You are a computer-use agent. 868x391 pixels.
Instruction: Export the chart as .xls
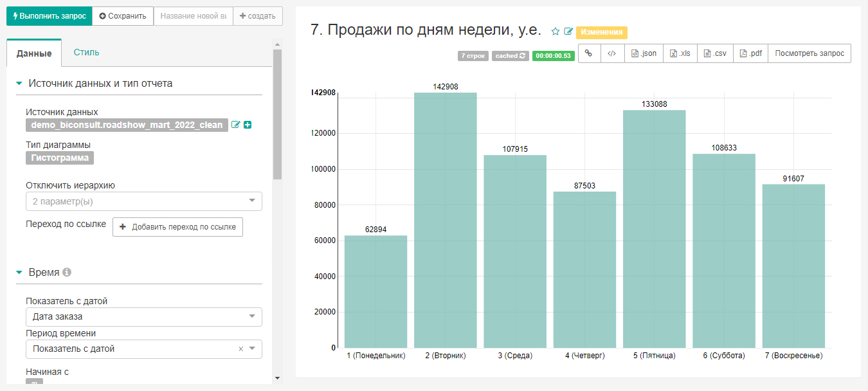[x=680, y=53]
